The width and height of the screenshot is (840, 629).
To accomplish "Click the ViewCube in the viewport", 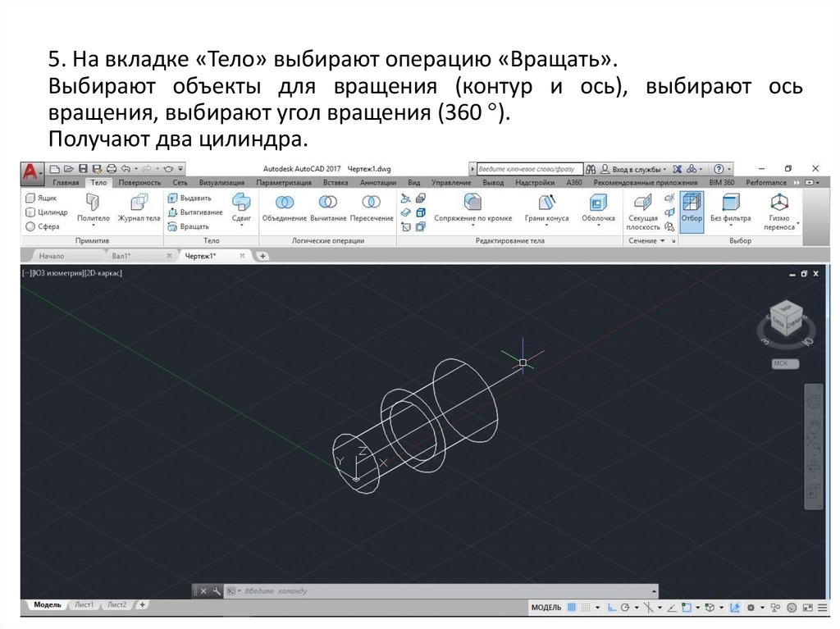I will tap(786, 319).
